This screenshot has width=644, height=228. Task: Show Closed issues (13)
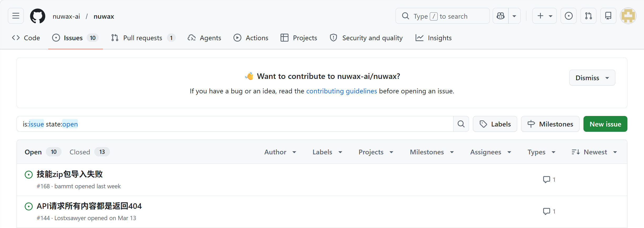point(89,152)
